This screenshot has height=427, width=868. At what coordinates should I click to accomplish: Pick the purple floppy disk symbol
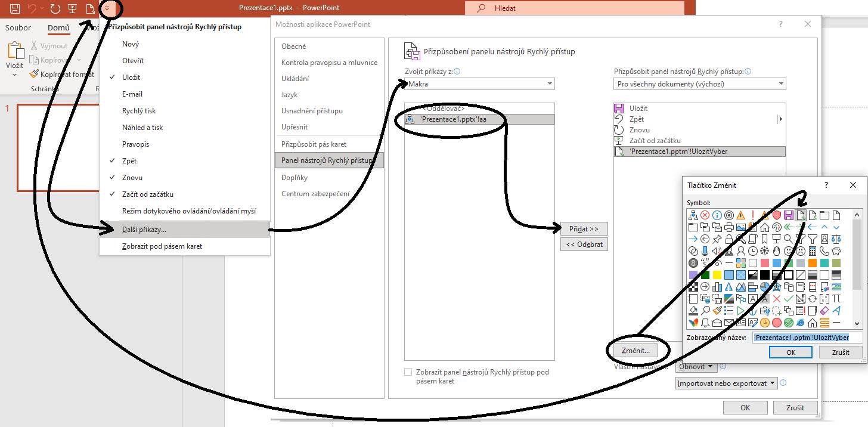coord(789,215)
